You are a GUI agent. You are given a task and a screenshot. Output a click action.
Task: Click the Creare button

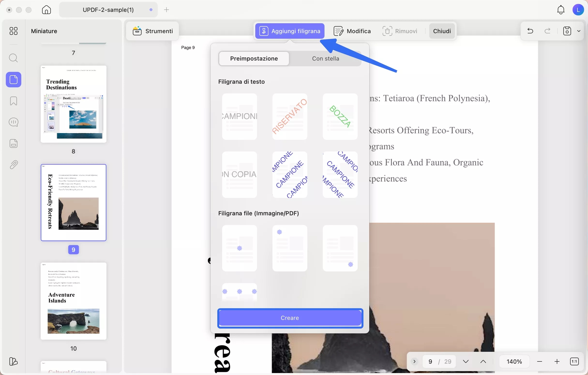click(290, 318)
